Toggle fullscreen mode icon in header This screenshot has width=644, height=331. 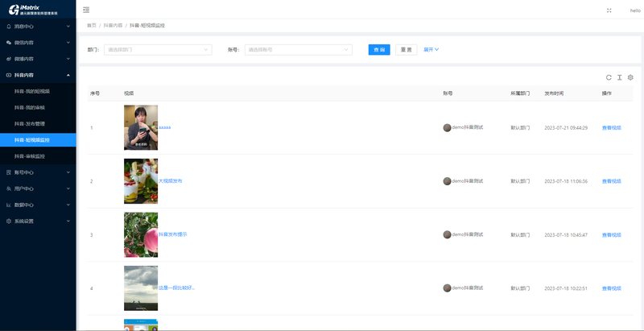[x=608, y=10]
